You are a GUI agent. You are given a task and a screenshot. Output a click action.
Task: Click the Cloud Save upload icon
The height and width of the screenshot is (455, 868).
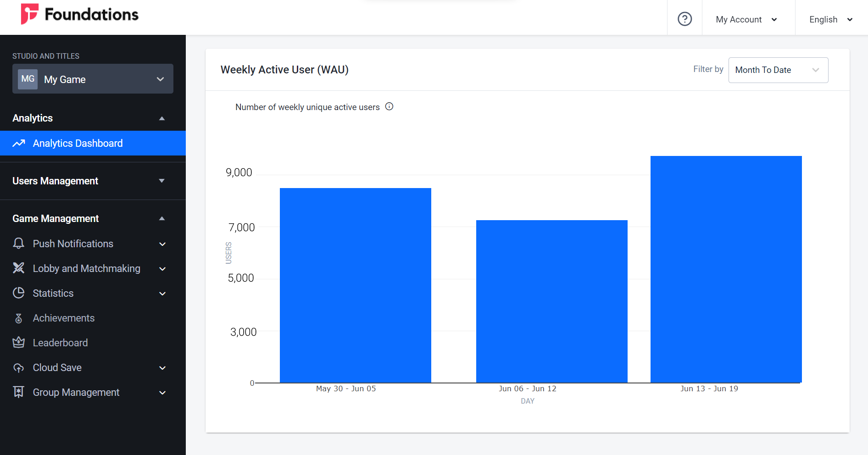(x=18, y=367)
